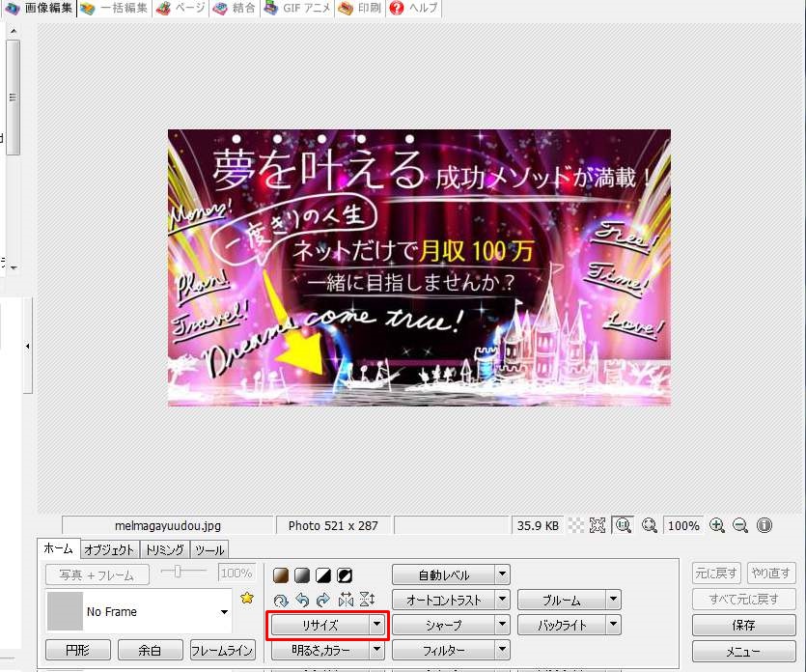Add frame to favorites with star icon
Viewport: 806px width, 672px height.
(247, 599)
